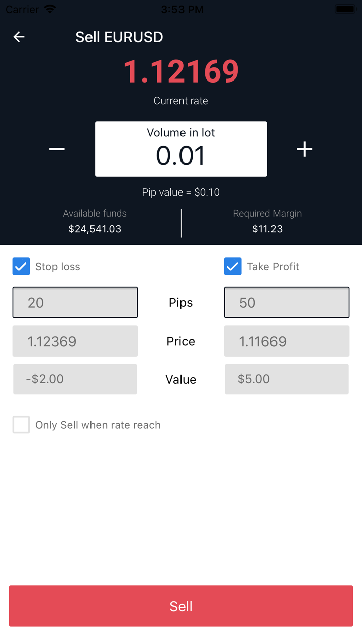Viewport: 362px width, 644px height.
Task: Tap the battery icon in status bar
Action: (x=345, y=9)
